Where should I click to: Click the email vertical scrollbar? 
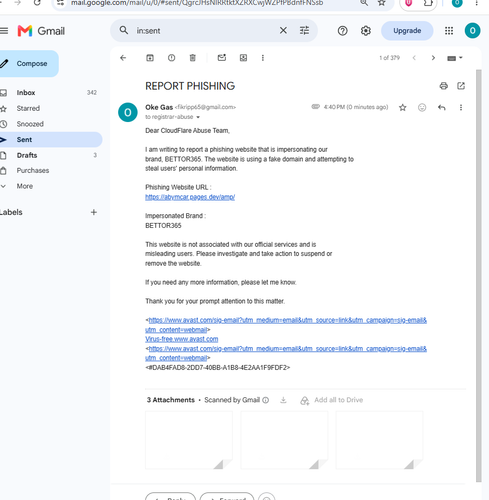479,275
